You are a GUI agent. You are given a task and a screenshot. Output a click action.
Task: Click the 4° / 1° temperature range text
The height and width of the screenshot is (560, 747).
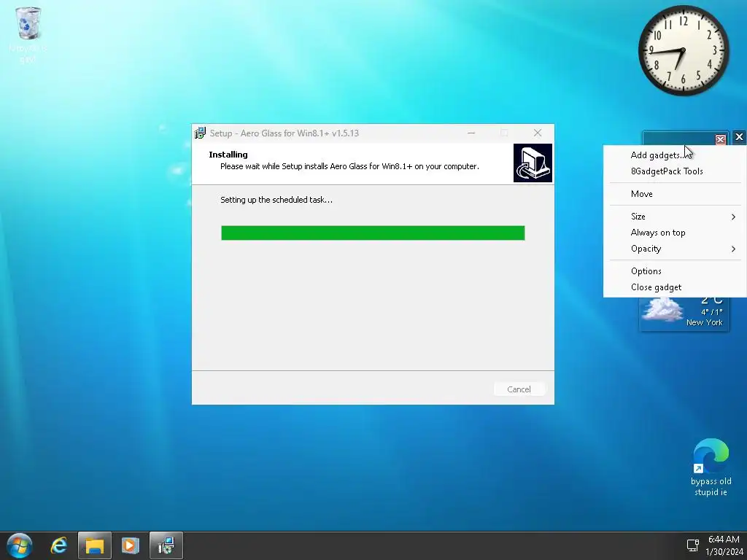[712, 312]
